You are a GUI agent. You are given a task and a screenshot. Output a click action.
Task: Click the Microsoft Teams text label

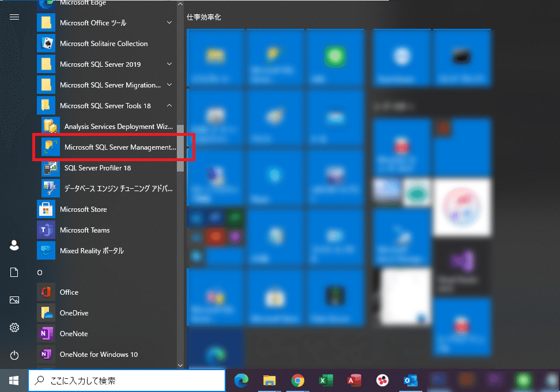pyautogui.click(x=85, y=230)
